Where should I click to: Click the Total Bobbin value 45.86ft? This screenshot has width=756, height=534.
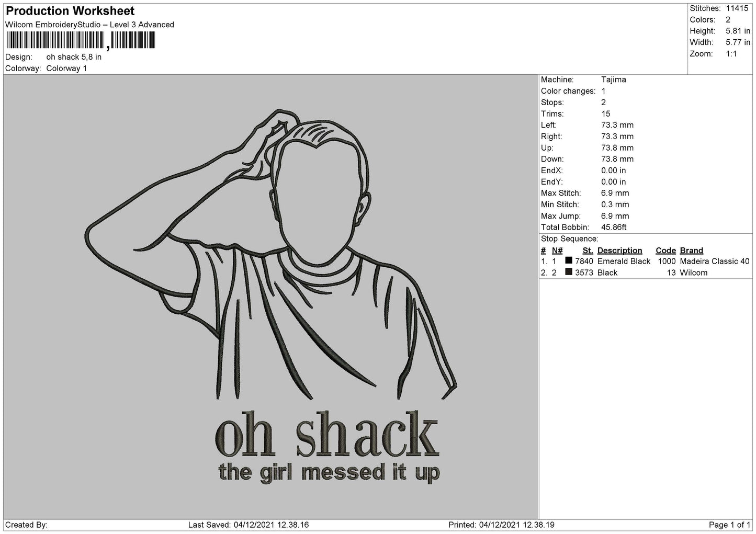(x=614, y=228)
